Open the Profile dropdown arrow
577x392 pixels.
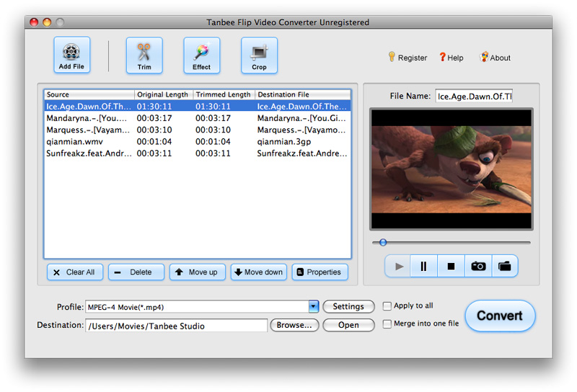point(314,306)
